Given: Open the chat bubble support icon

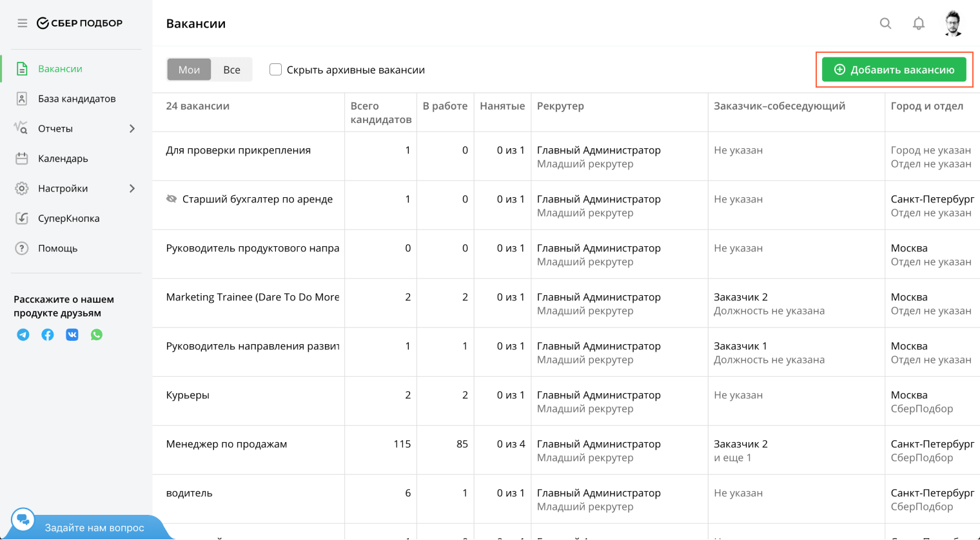Looking at the screenshot, I should 23,519.
